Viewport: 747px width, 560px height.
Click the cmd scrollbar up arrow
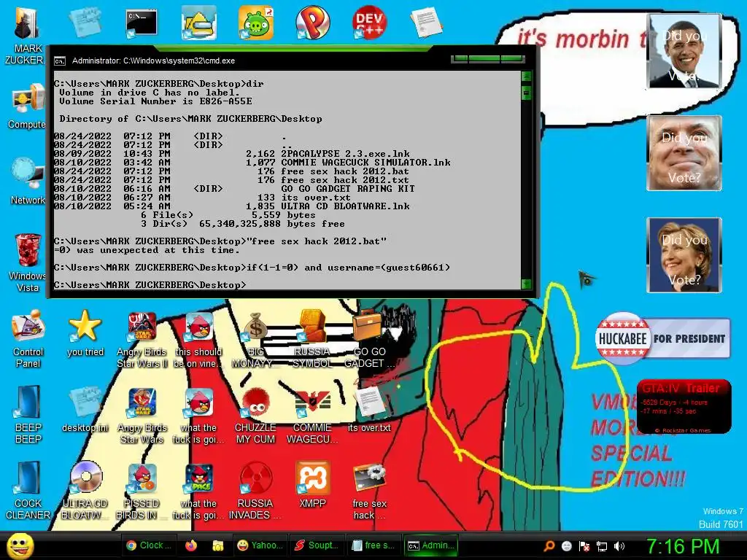click(526, 76)
